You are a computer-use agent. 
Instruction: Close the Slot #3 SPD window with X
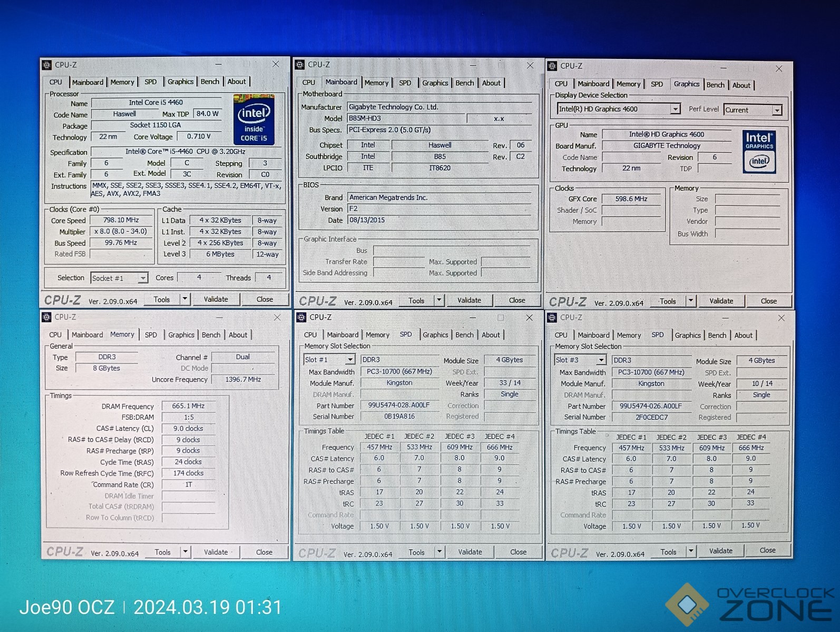782,318
